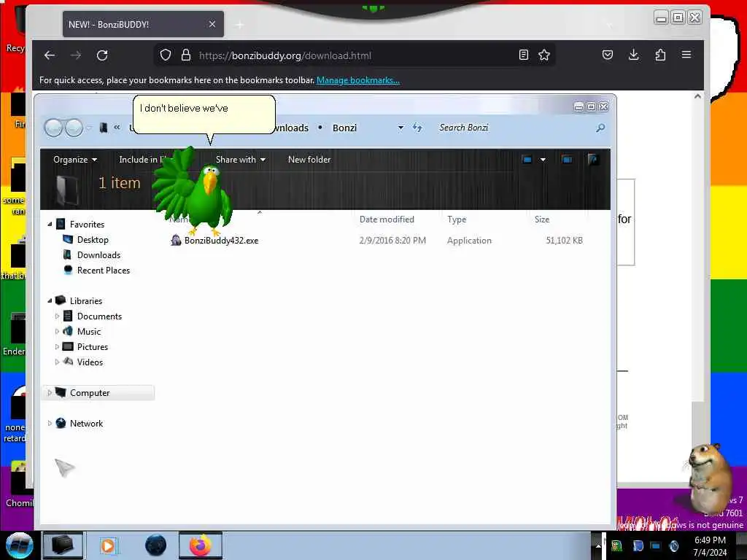Expand the Documents library
This screenshot has height=560, width=747.
(57, 316)
